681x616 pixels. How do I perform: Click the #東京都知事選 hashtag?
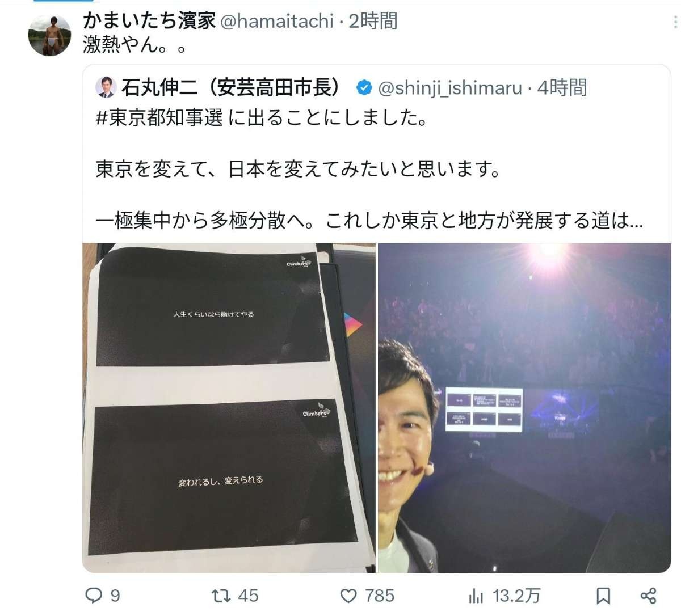pos(159,118)
